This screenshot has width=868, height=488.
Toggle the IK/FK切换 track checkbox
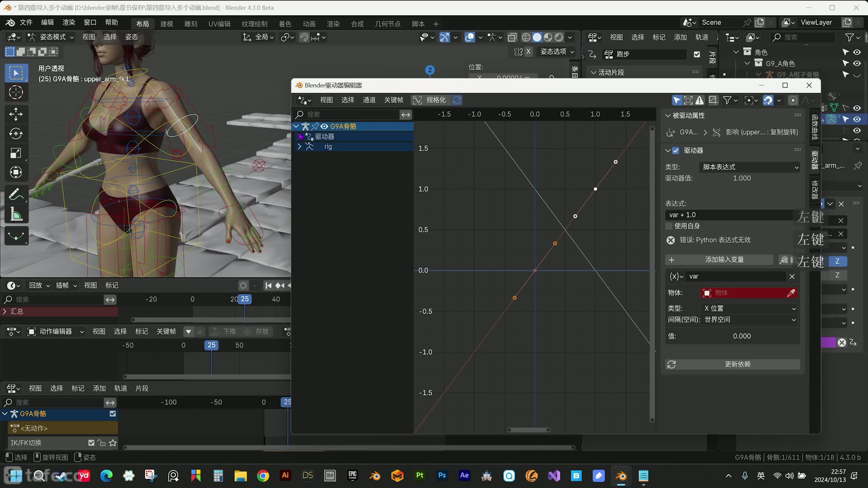point(91,443)
